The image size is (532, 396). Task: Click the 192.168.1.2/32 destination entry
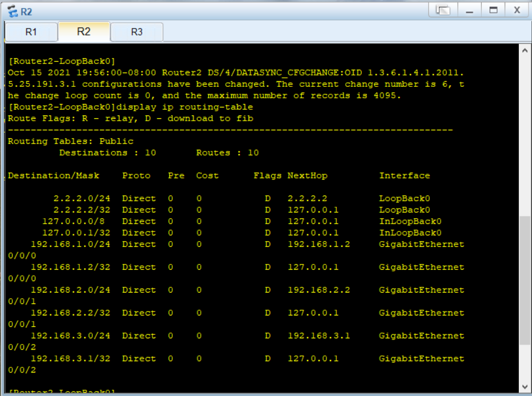click(x=71, y=267)
